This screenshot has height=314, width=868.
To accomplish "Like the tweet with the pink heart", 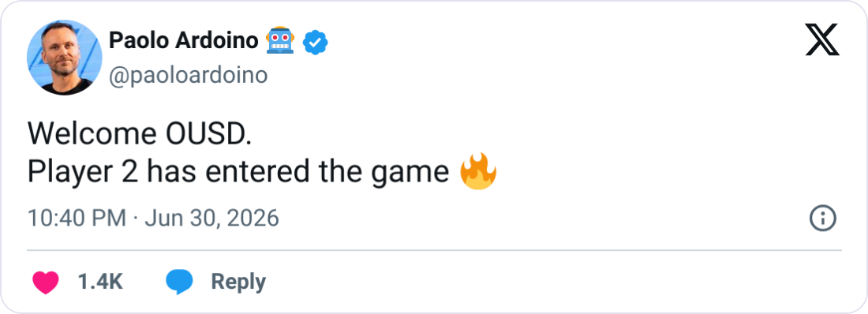I will coord(46,282).
